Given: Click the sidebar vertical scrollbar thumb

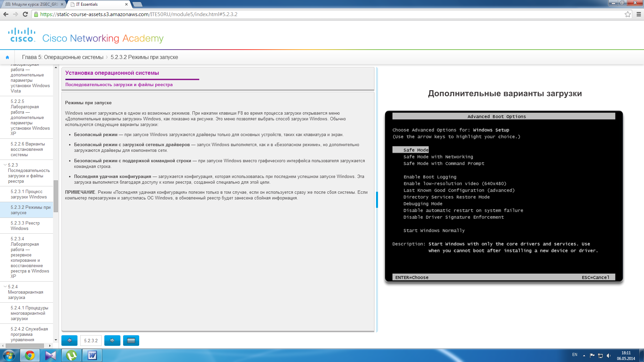Looking at the screenshot, I should (56, 196).
